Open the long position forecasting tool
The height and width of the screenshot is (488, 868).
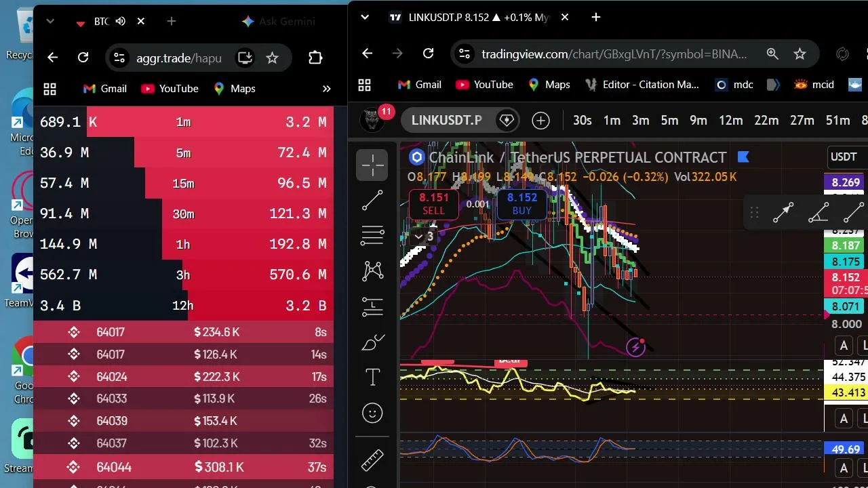point(372,307)
